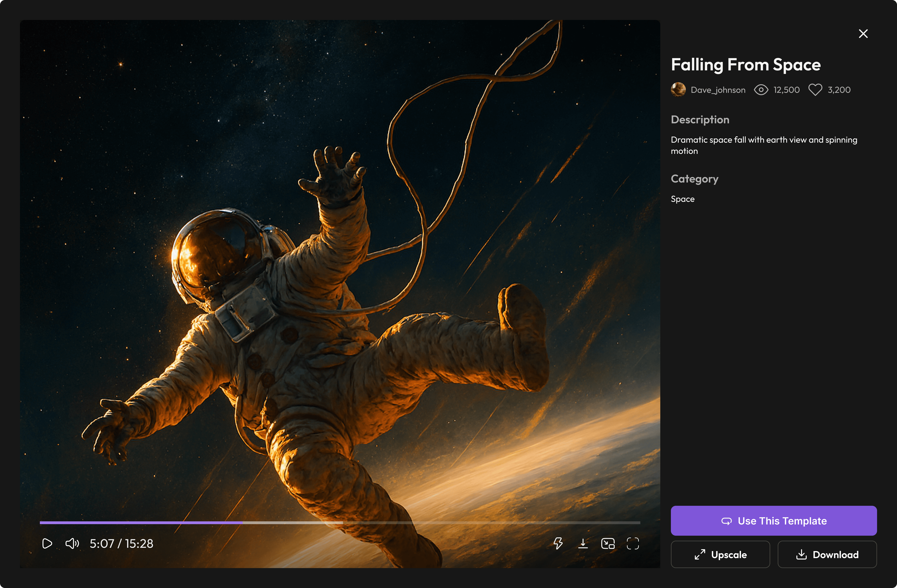897x588 pixels.
Task: Open Dave_johnson's profile avatar
Action: 678,90
